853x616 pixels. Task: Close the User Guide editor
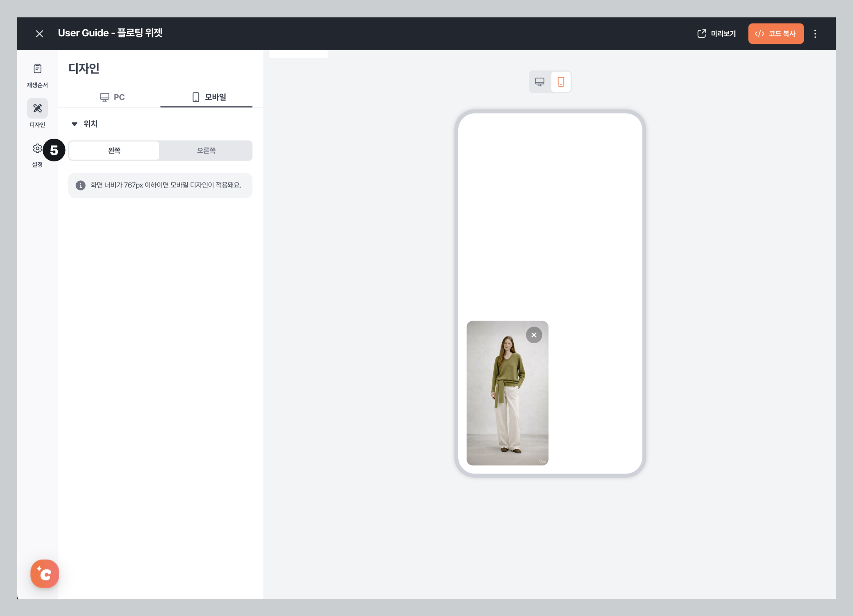[39, 34]
